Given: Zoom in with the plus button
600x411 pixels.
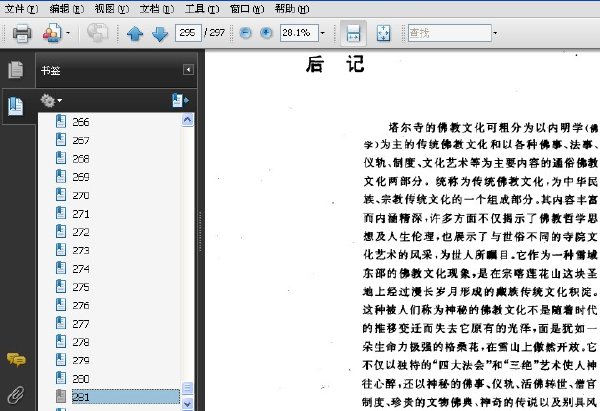Looking at the screenshot, I should (266, 33).
